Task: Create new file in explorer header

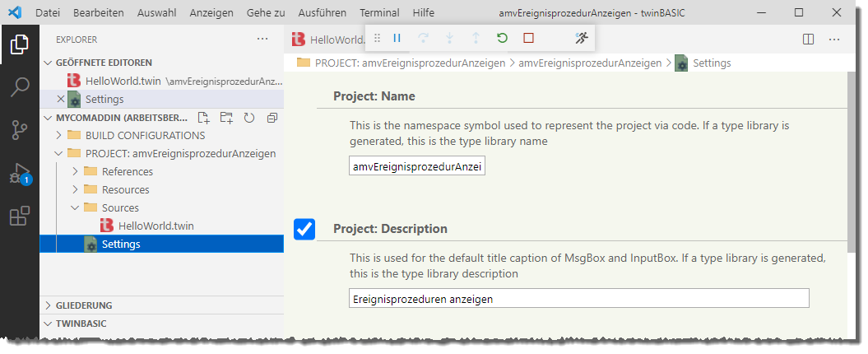Action: tap(204, 118)
